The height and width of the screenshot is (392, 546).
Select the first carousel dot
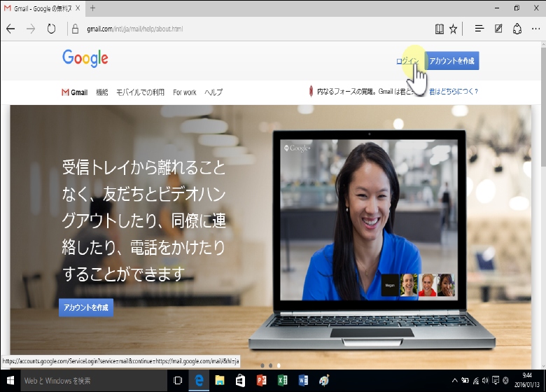click(262, 365)
